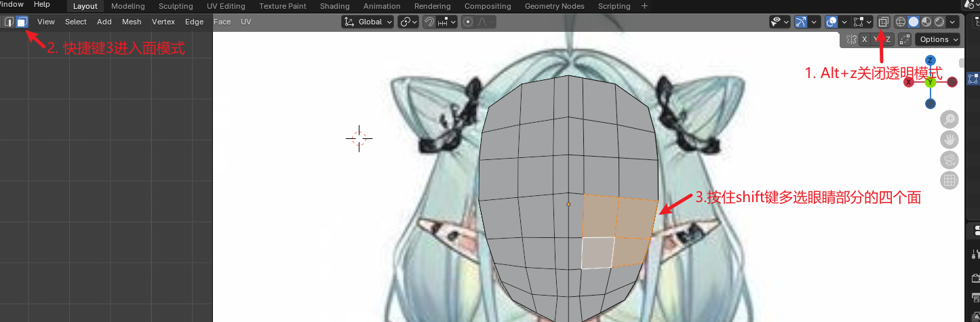This screenshot has height=322, width=980.
Task: Switch to rendered viewport shading
Action: 939,22
